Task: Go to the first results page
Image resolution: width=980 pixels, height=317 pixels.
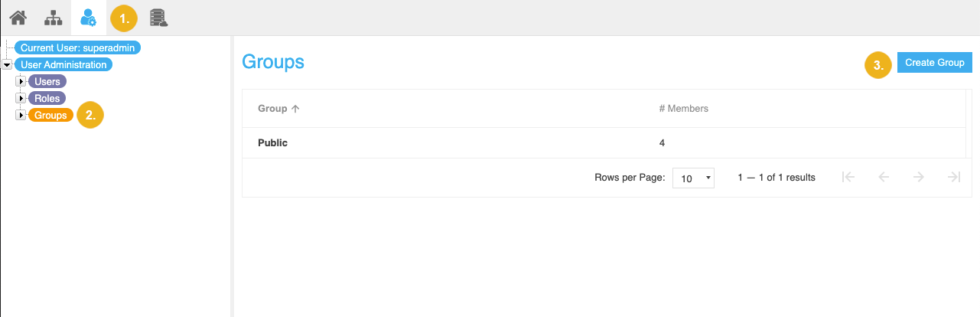Action: pos(848,177)
